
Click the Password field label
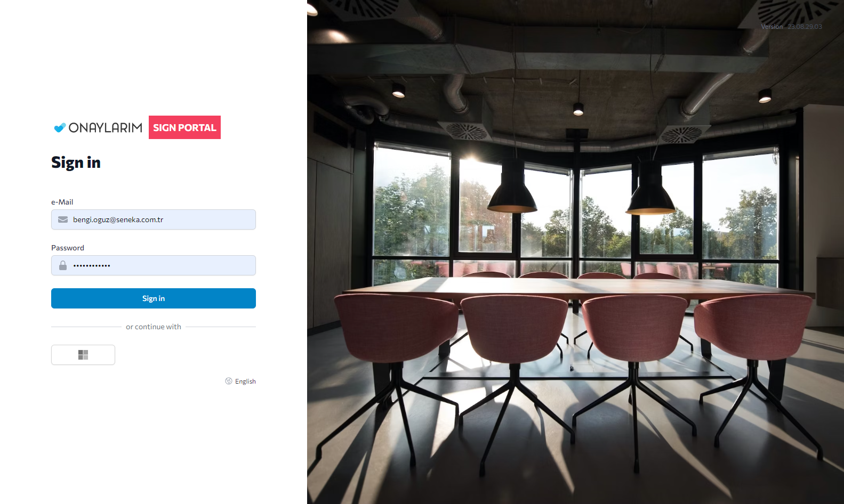[x=68, y=248]
